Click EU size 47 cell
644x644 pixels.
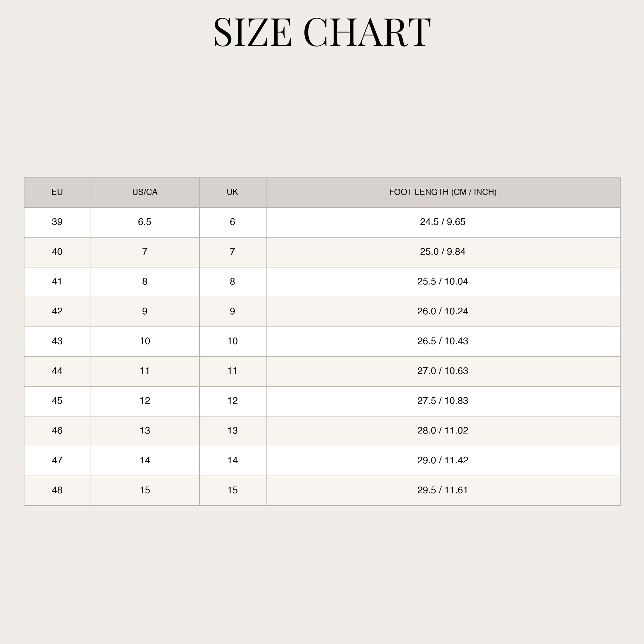point(57,461)
